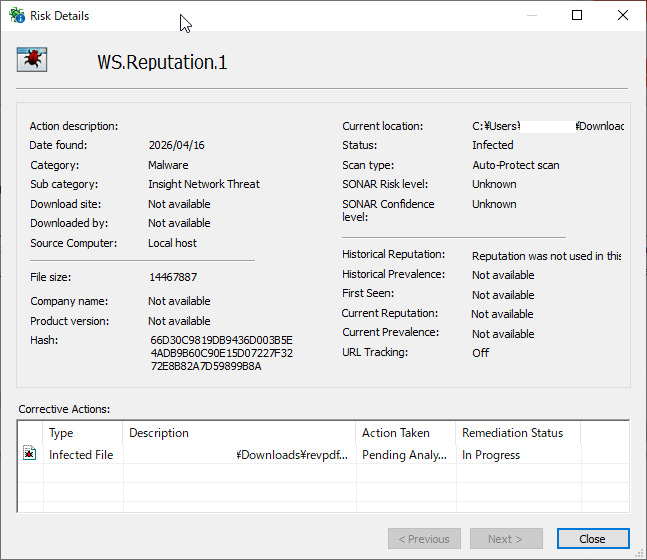
Task: Click the hash value starting 66D30C98
Action: point(222,353)
